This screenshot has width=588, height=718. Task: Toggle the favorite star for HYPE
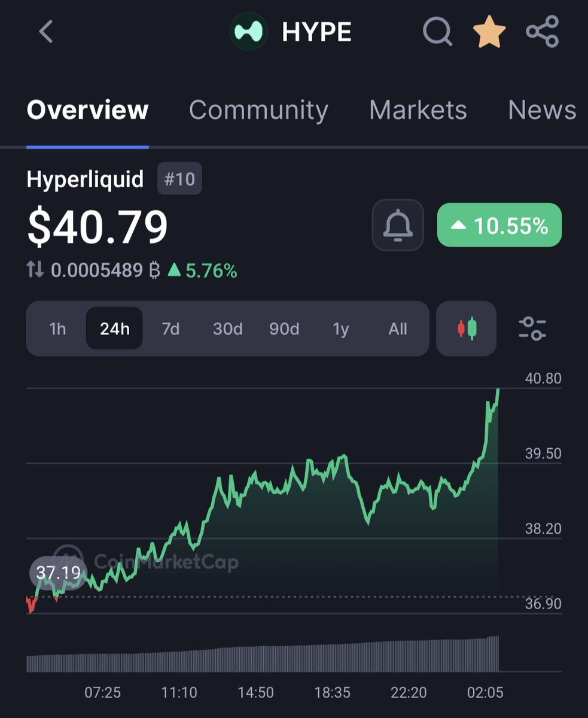click(489, 32)
